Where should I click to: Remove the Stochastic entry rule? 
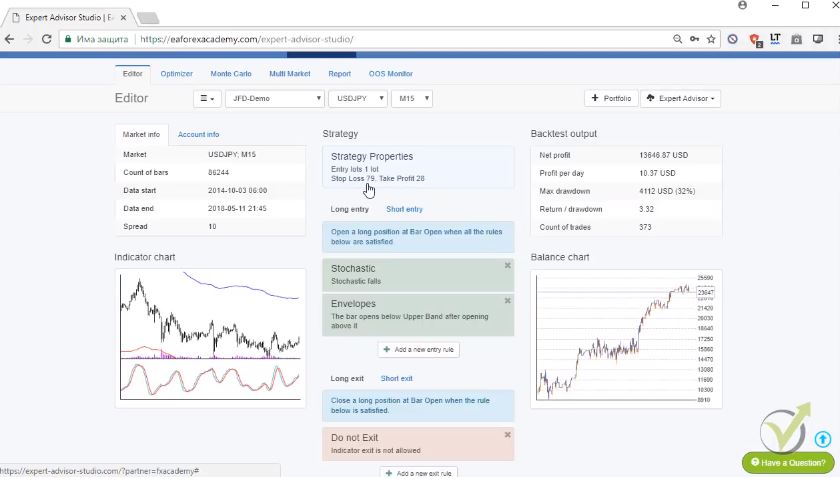click(507, 266)
